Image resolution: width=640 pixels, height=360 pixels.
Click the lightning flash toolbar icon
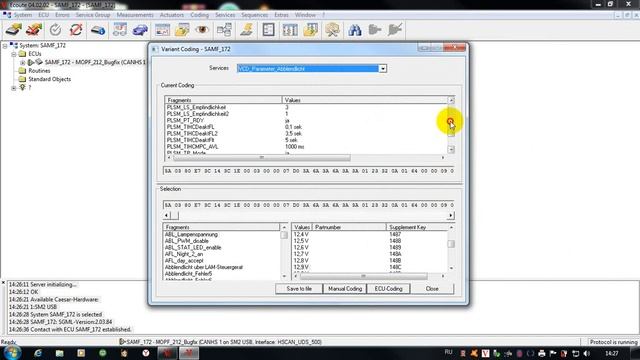[247, 30]
